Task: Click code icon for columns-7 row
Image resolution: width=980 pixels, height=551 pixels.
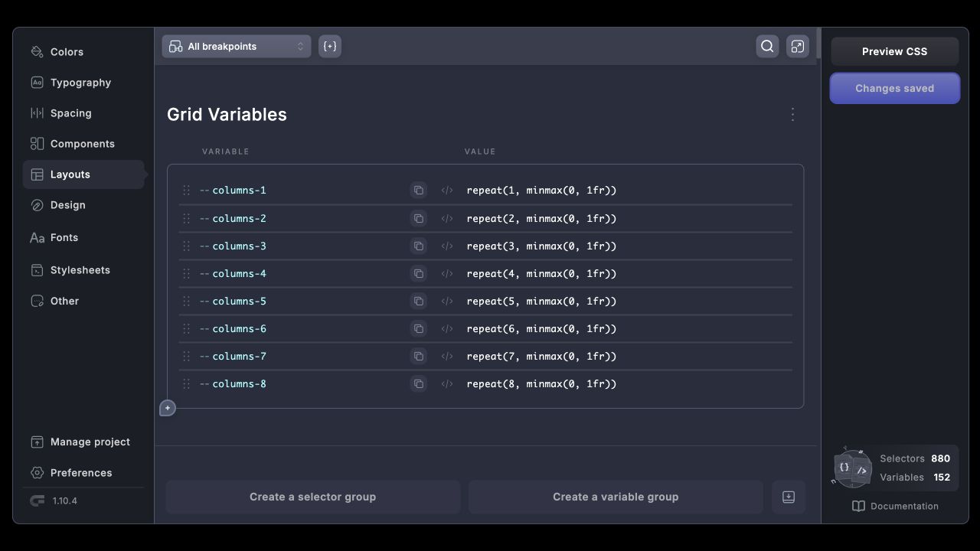Action: (447, 357)
